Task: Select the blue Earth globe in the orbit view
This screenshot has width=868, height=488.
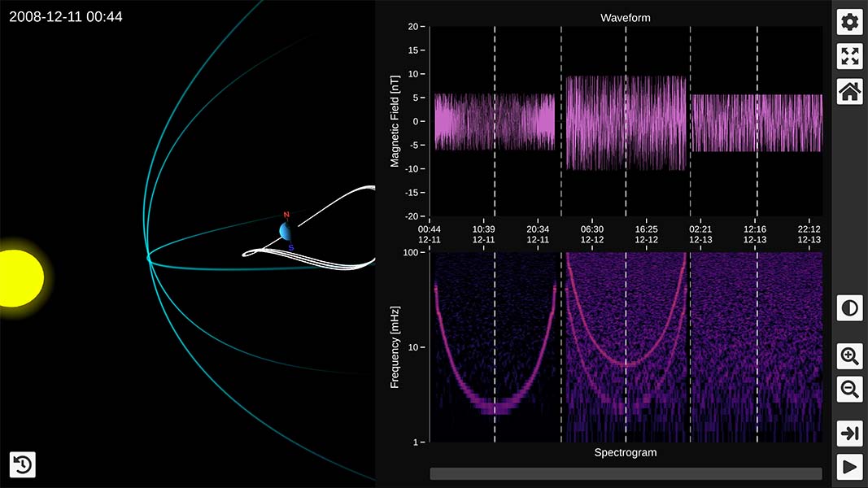Action: 286,231
